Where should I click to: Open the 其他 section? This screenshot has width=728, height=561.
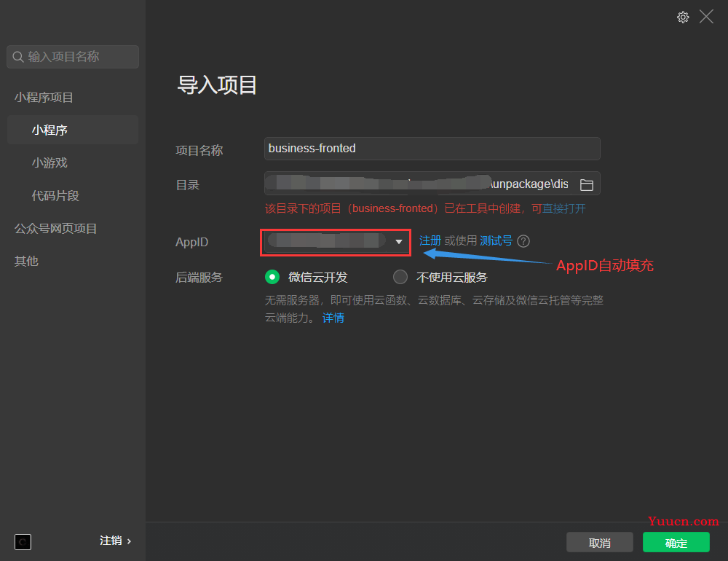pyautogui.click(x=26, y=262)
